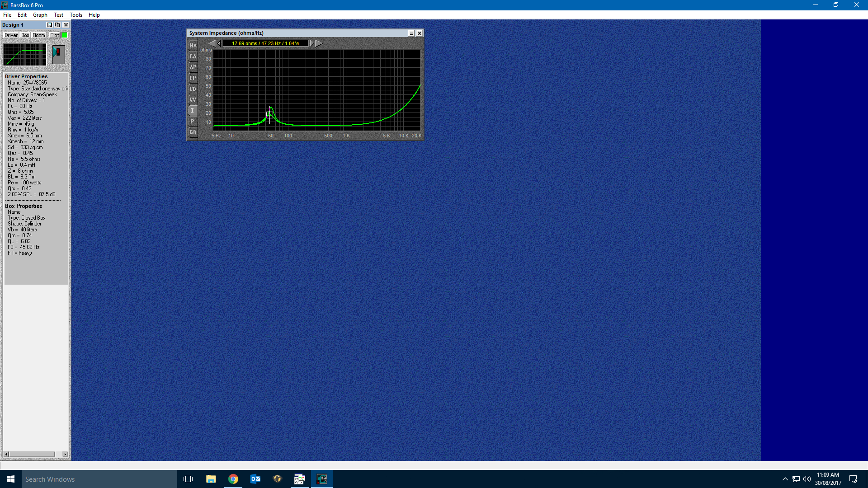This screenshot has width=868, height=488.
Task: Select the NA graph button
Action: [x=193, y=46]
